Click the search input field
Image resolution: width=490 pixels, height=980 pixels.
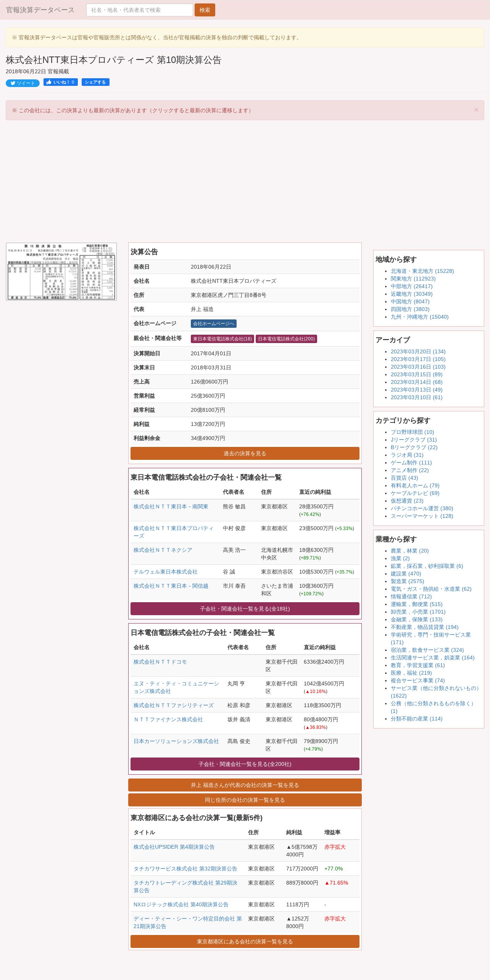tap(140, 10)
